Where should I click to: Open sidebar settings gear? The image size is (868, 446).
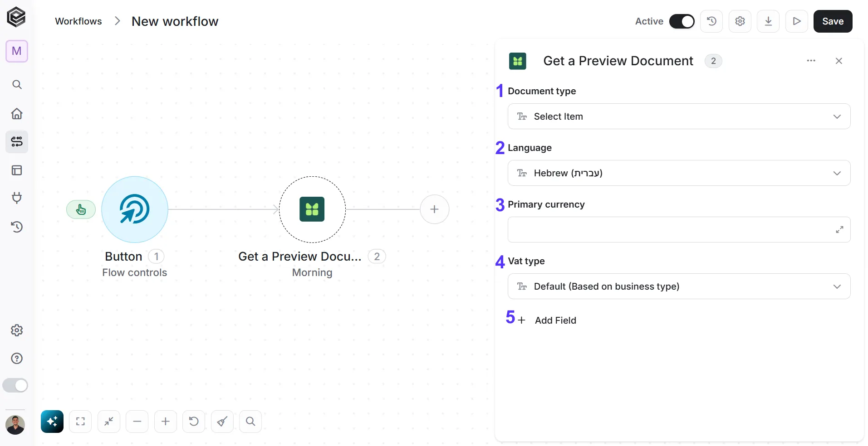point(17,330)
